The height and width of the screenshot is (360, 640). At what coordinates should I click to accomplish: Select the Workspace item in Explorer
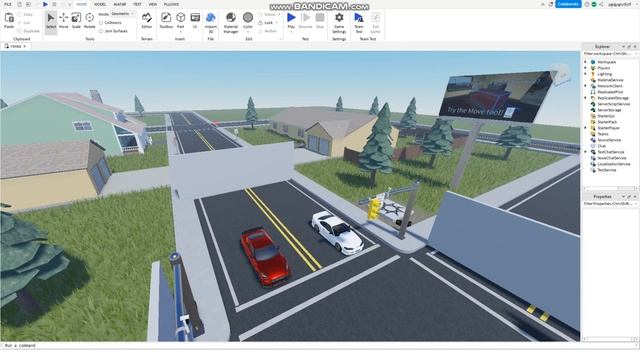(607, 62)
